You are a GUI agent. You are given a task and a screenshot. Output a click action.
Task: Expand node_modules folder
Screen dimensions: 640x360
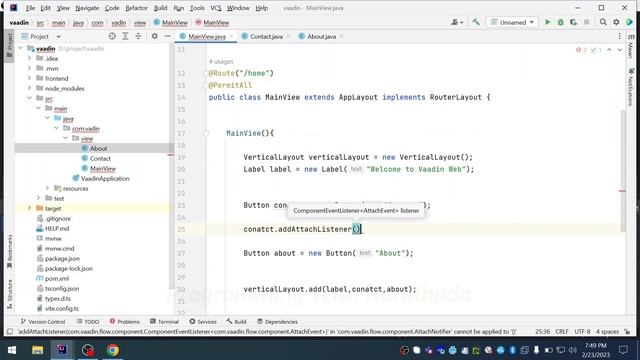coord(29,88)
